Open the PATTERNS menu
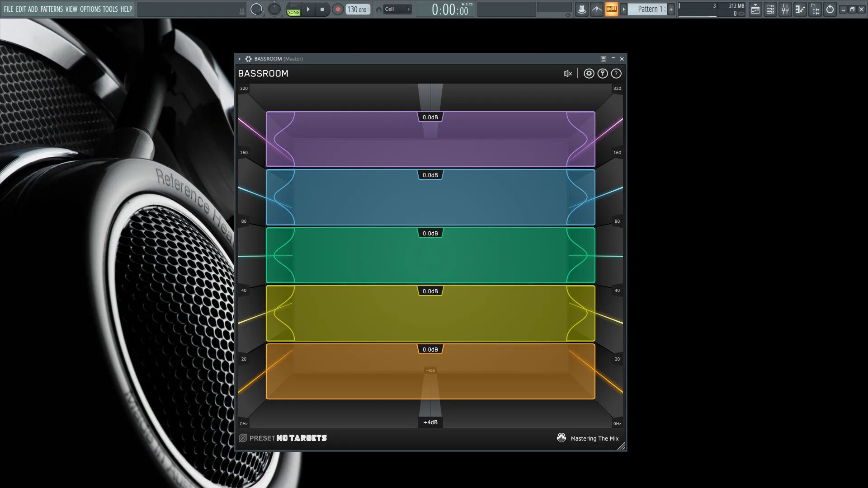Screen dimensions: 868x488 51,9
